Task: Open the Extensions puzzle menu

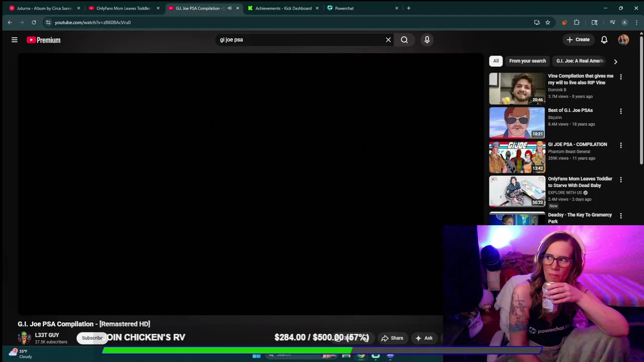Action: (577, 22)
